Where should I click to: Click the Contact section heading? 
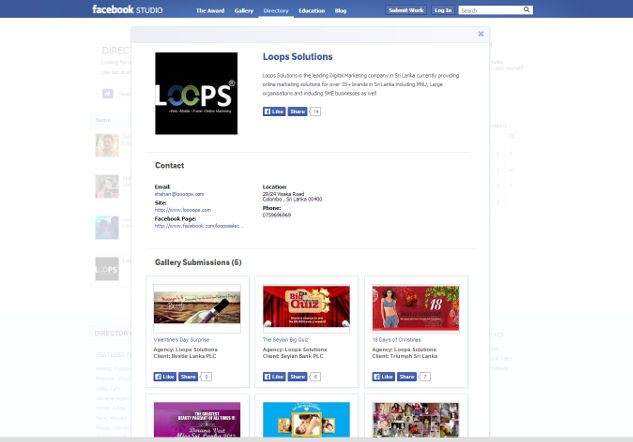click(170, 165)
